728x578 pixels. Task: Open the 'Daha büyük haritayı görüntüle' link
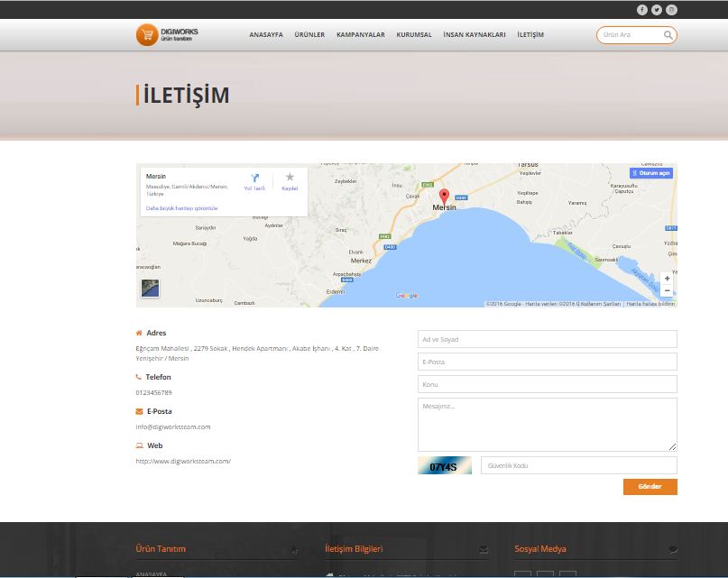[x=182, y=208]
